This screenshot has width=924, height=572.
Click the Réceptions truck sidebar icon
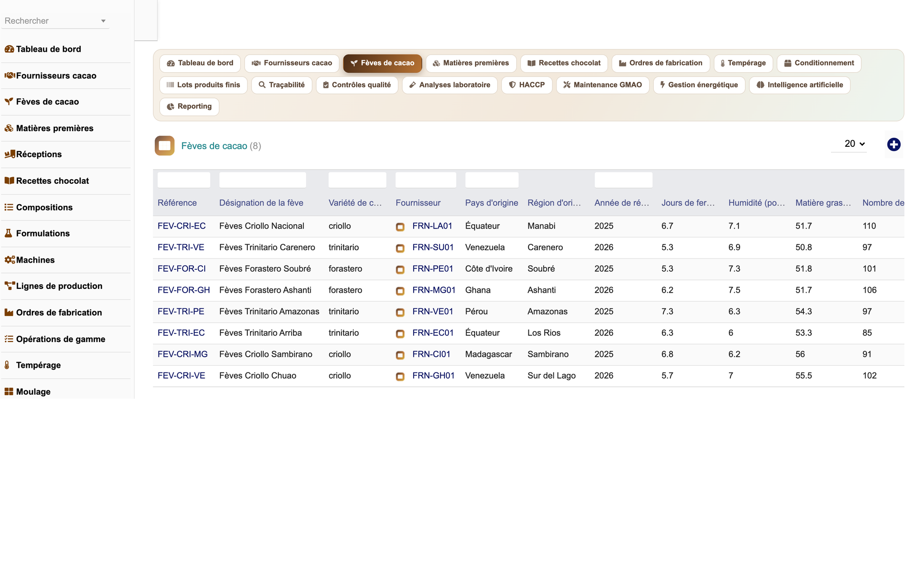click(x=9, y=154)
